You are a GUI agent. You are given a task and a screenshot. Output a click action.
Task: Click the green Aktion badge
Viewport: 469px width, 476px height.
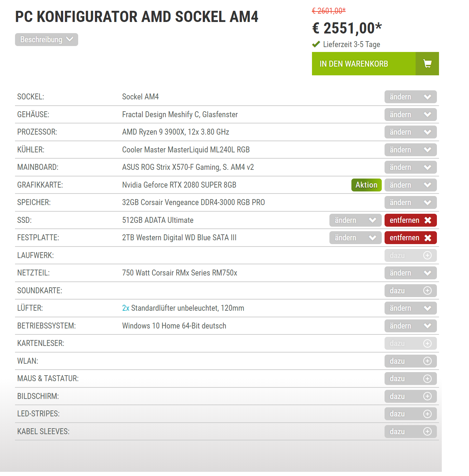[366, 185]
